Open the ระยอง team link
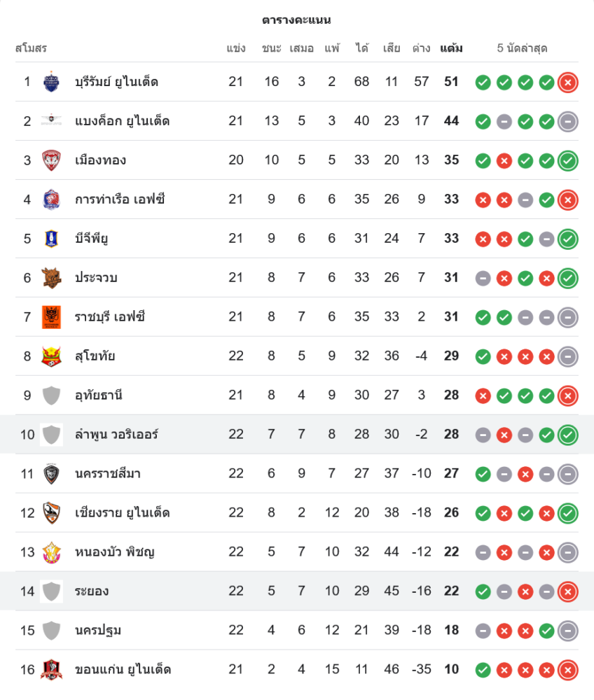 point(92,591)
